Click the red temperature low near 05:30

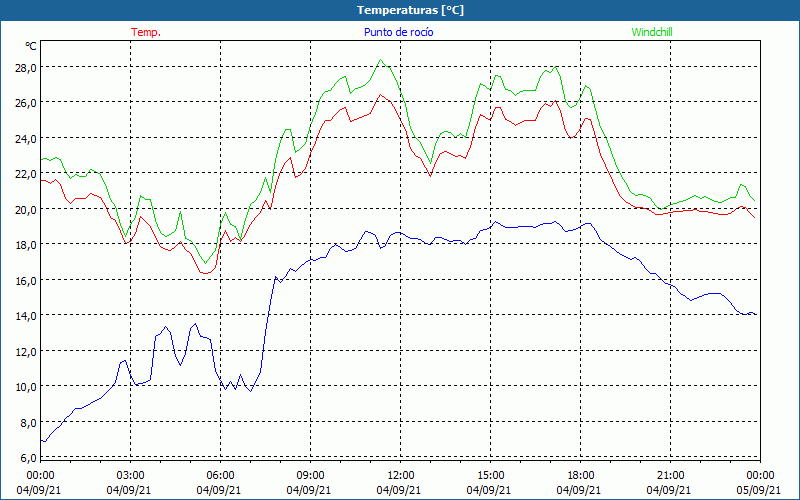[206, 273]
